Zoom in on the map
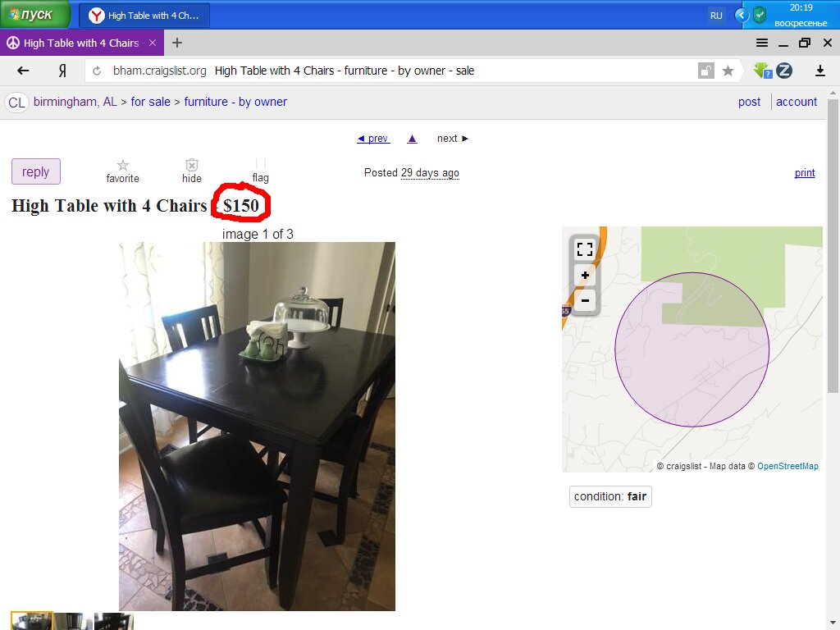Screen dimensions: 840x630 click(x=584, y=276)
